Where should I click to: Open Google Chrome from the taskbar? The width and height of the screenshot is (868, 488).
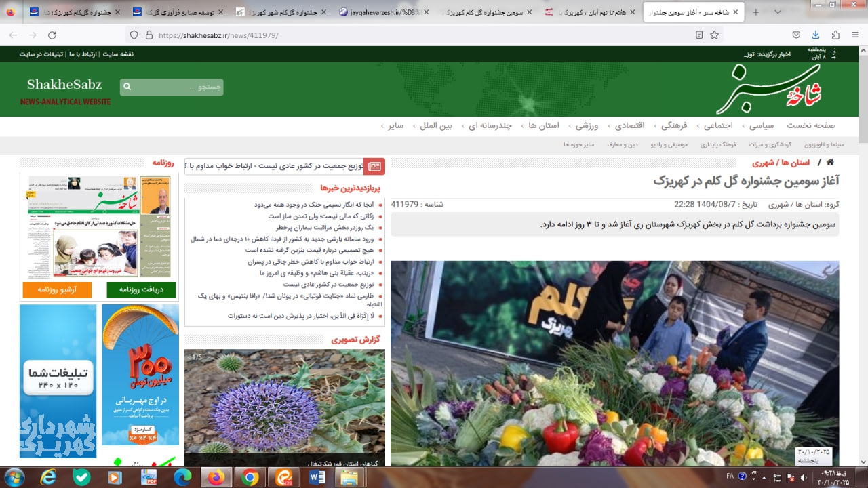[250, 478]
